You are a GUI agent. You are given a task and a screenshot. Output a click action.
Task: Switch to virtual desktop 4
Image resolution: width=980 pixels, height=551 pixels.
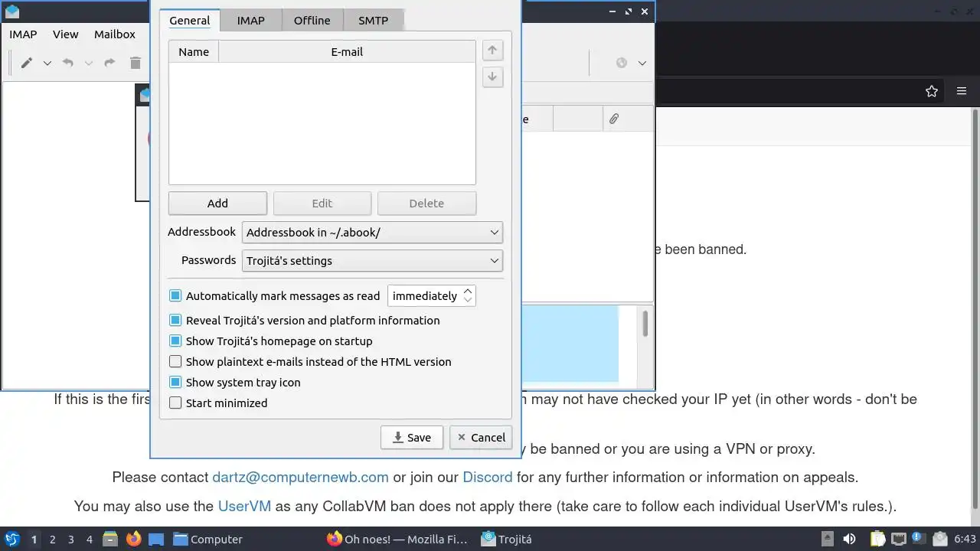89,540
